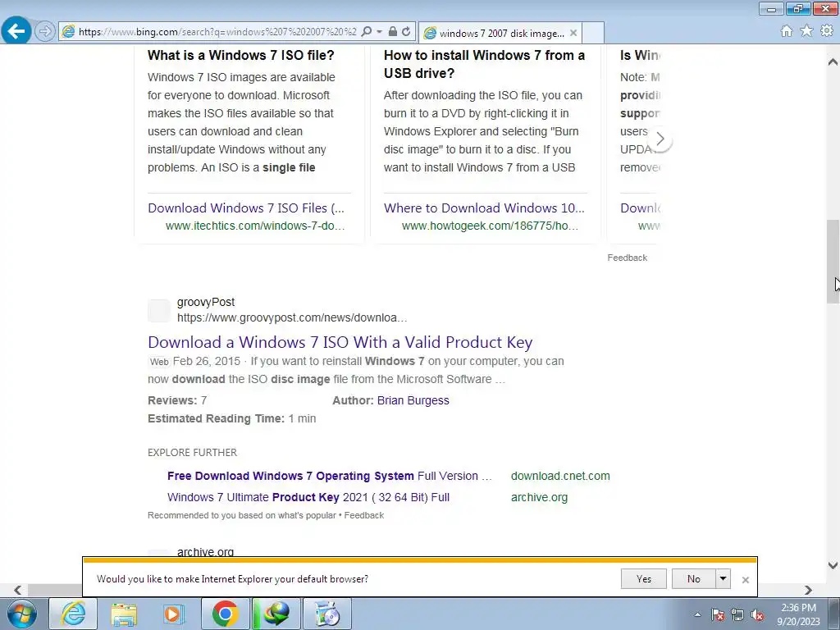840x630 pixels.
Task: Click Yes to make IE default browser
Action: pyautogui.click(x=643, y=579)
